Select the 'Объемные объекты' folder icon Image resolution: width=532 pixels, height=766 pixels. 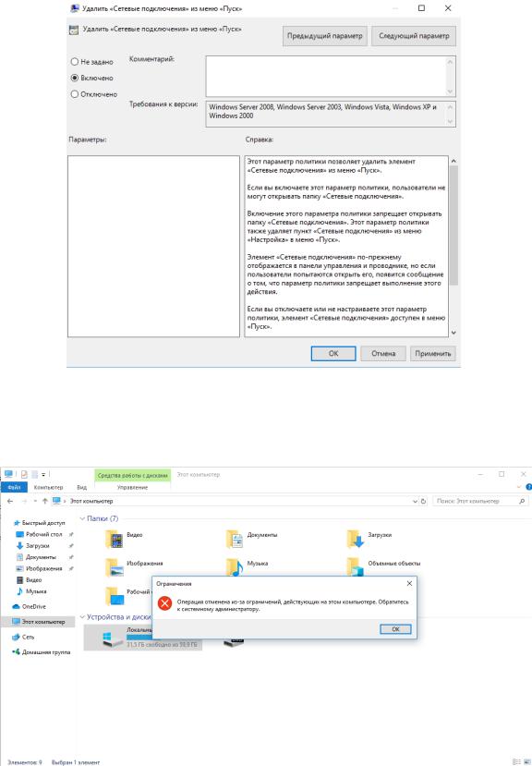356,567
